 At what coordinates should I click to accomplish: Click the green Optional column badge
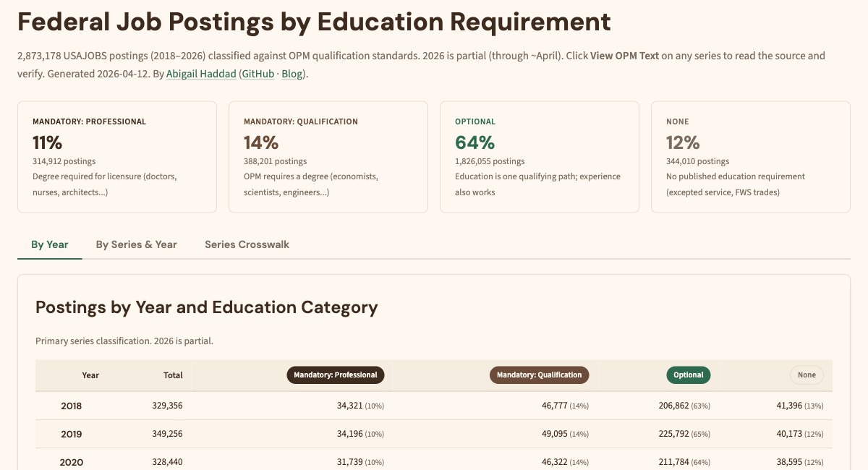point(689,375)
